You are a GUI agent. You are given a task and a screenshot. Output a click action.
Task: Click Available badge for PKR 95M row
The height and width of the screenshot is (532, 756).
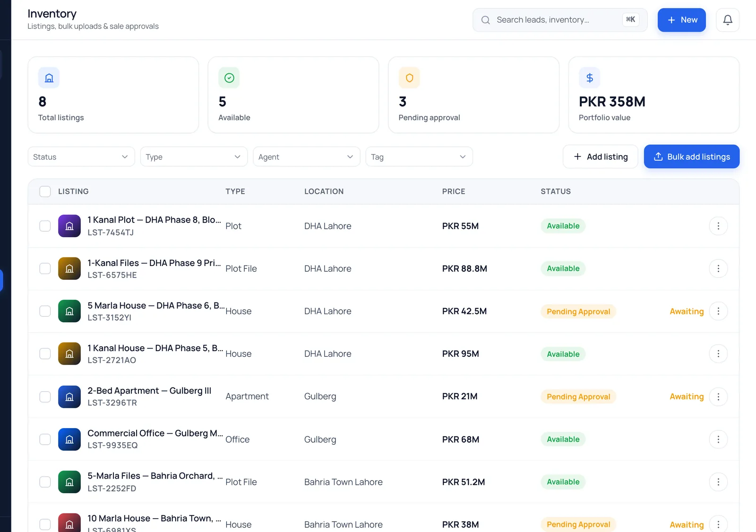tap(563, 354)
